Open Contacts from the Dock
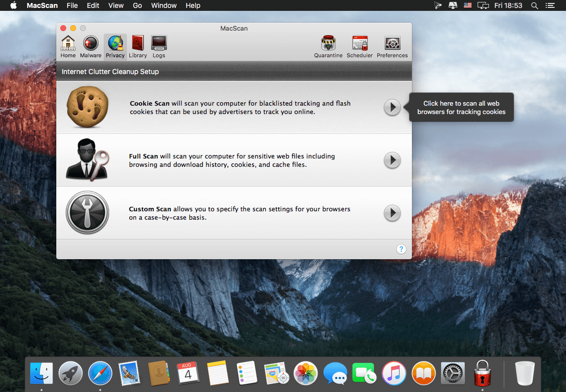Screen dimensions: 566x392 tap(159, 373)
